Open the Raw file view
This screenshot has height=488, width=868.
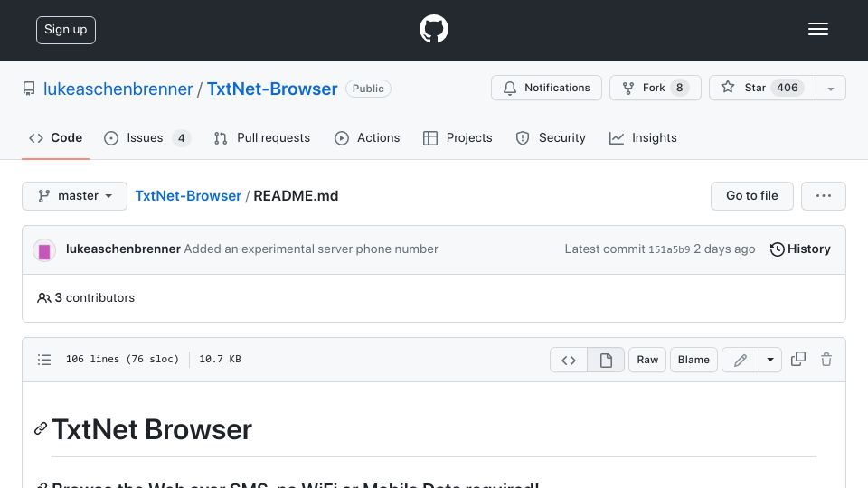[x=647, y=360]
